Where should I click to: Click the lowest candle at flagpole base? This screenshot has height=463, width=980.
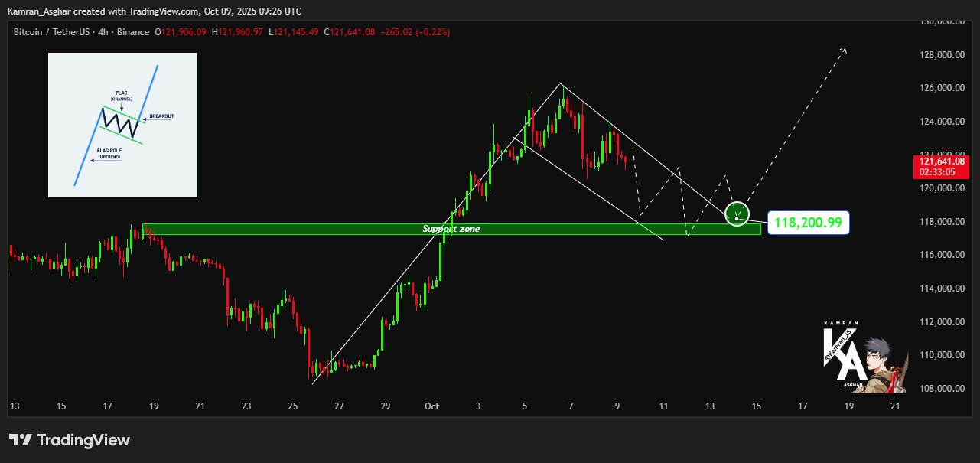(x=313, y=375)
